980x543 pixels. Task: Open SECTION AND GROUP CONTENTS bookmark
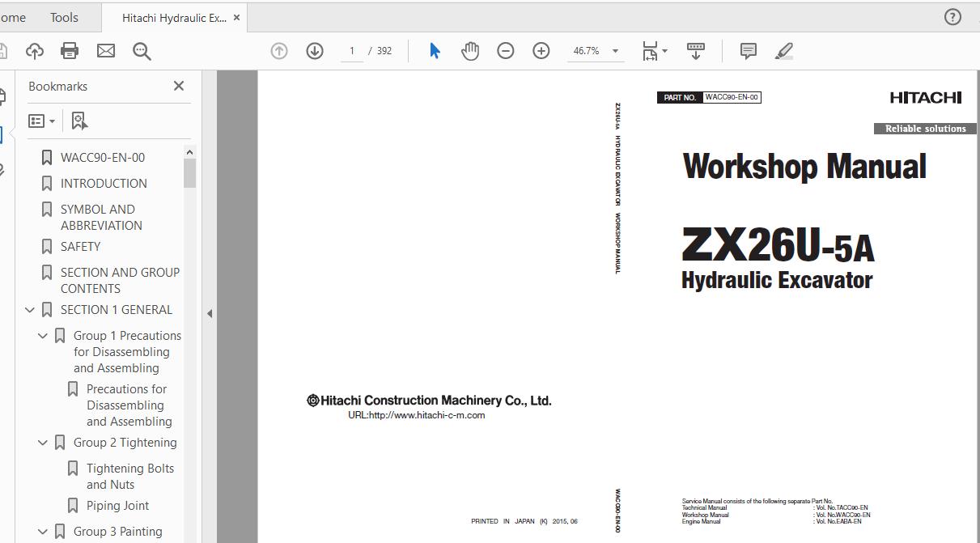(x=120, y=280)
